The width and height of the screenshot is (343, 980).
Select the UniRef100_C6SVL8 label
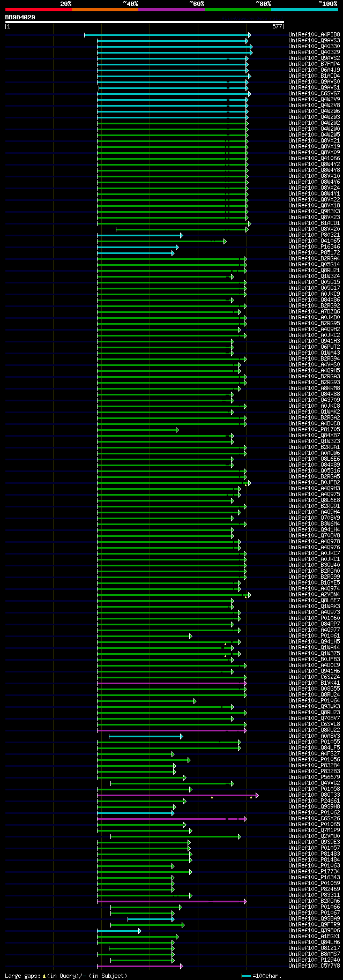[x=314, y=724]
